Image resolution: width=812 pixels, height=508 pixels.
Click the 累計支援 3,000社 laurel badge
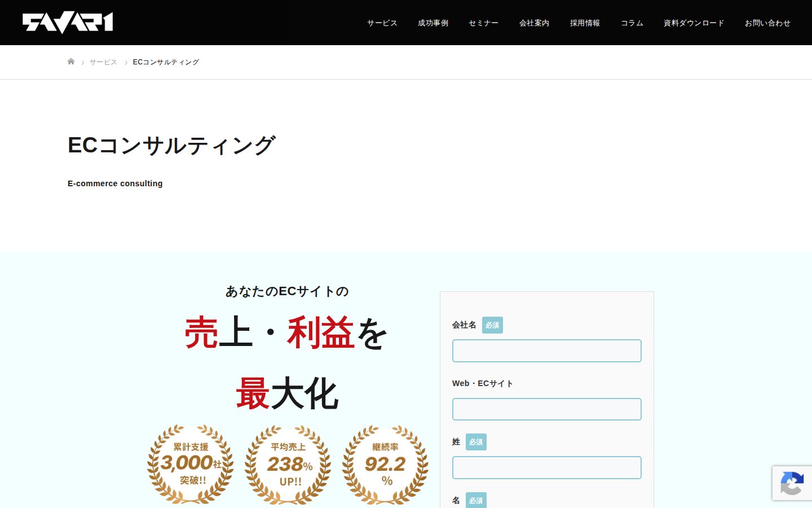pos(191,464)
